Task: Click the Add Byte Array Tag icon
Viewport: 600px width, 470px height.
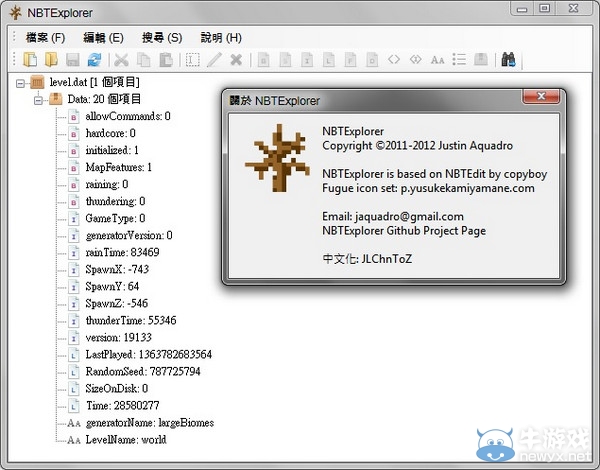Action: pos(394,60)
